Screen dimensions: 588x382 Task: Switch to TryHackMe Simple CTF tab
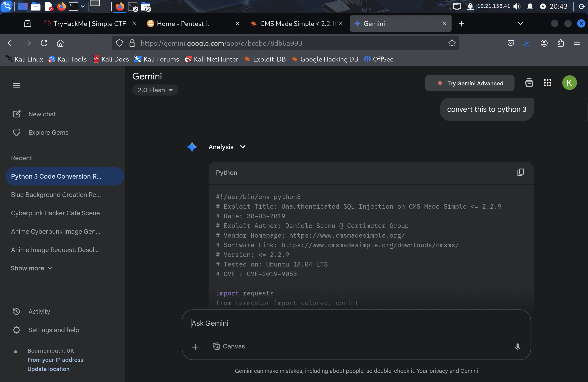pos(89,24)
